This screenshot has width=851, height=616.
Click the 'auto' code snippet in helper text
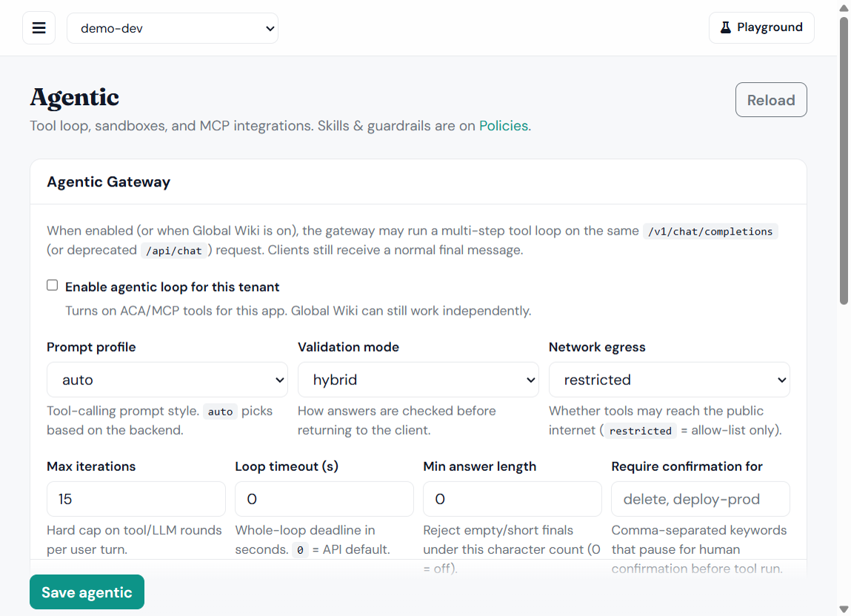pos(220,412)
